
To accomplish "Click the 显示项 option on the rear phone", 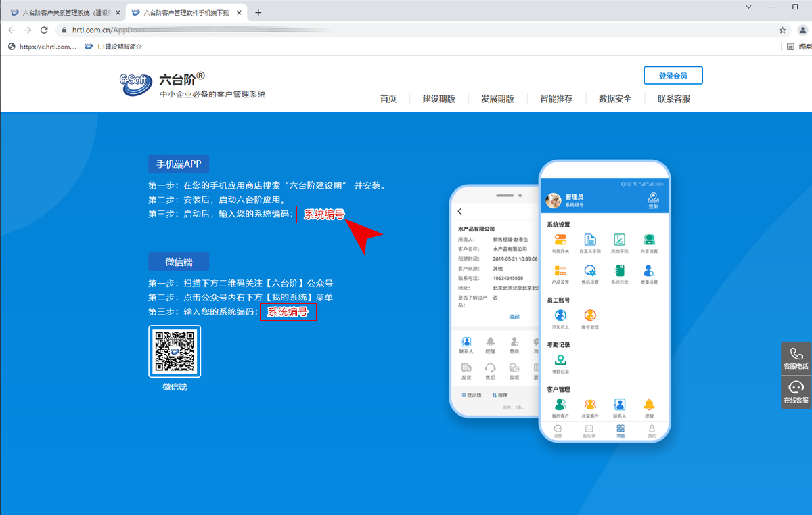I will pos(470,395).
